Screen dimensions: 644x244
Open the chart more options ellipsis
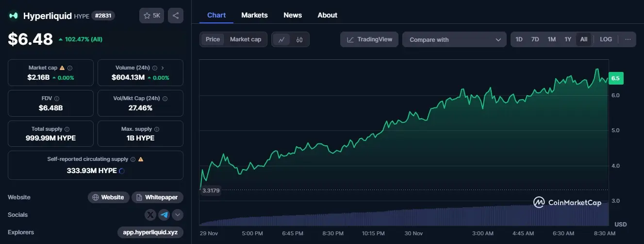point(627,39)
